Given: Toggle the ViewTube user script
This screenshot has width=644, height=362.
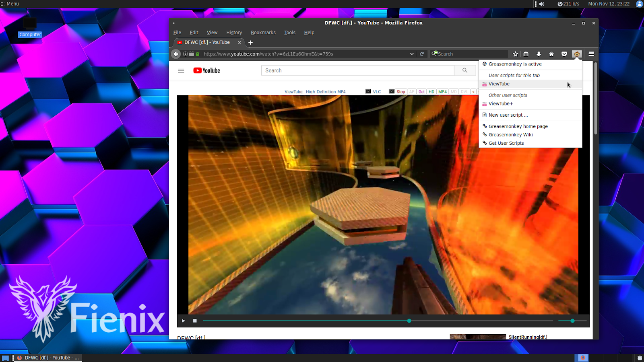Looking at the screenshot, I should (x=499, y=84).
